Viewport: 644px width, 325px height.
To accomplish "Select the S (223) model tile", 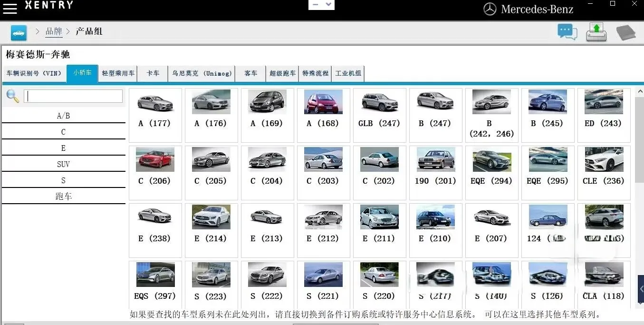I will pyautogui.click(x=211, y=285).
